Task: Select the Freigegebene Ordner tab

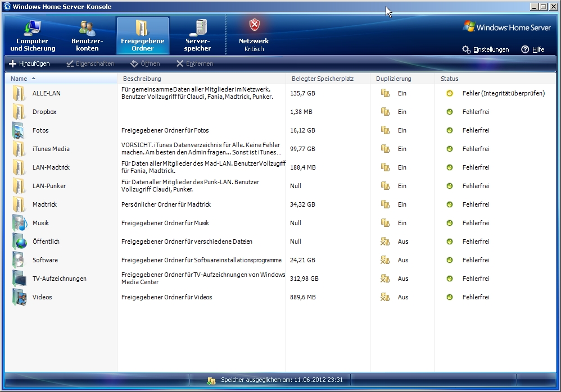Action: (x=142, y=36)
